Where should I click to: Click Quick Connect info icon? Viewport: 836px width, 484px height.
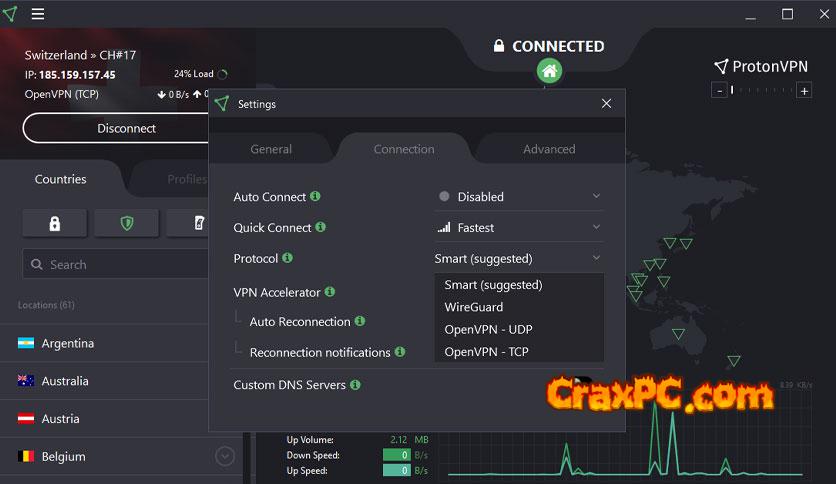(320, 227)
